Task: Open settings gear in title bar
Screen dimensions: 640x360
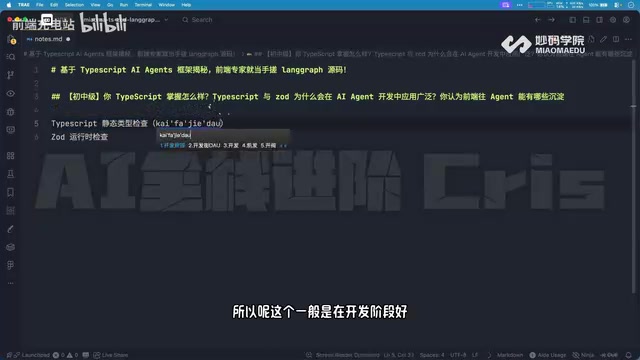Action: 613,20
